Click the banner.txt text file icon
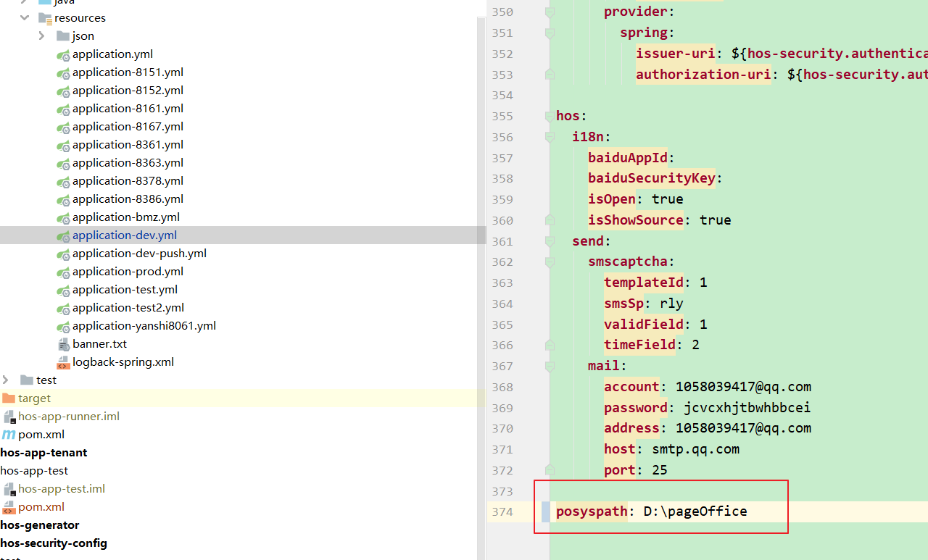This screenshot has width=928, height=560. (63, 344)
